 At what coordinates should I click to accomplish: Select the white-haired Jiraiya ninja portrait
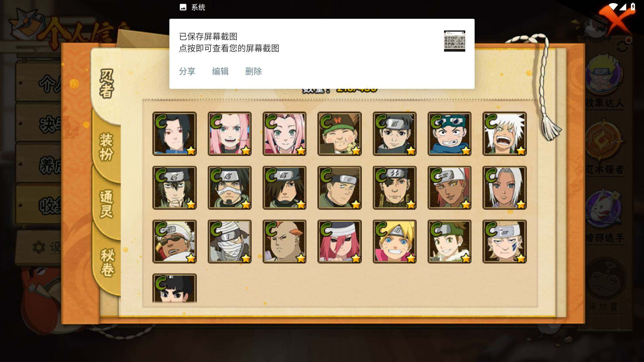[x=504, y=134]
